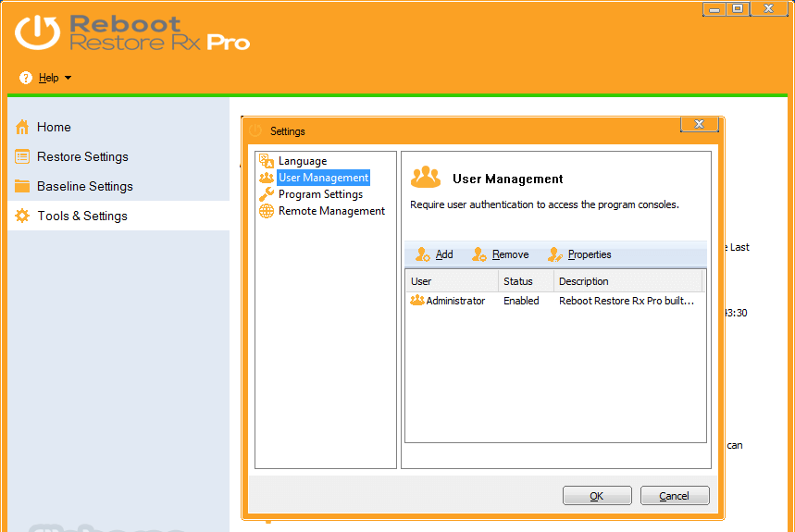Maximize the Reboot Restore Rx Pro window
Viewport: 795px width, 532px height.
pyautogui.click(x=738, y=8)
